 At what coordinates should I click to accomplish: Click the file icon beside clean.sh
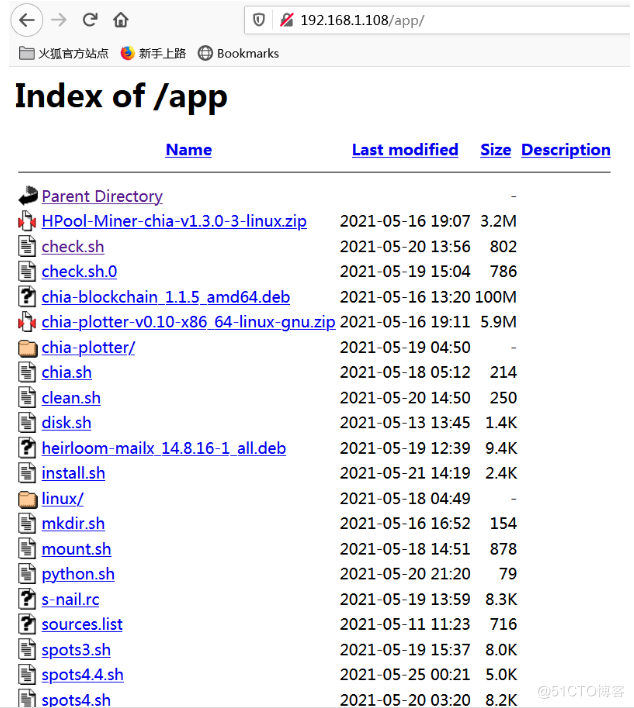pos(27,397)
